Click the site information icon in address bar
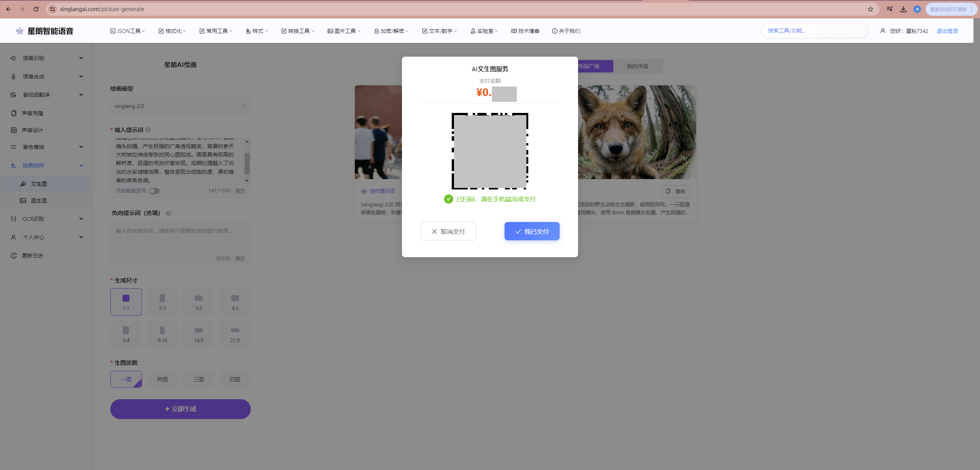This screenshot has width=980, height=470. tap(52, 9)
